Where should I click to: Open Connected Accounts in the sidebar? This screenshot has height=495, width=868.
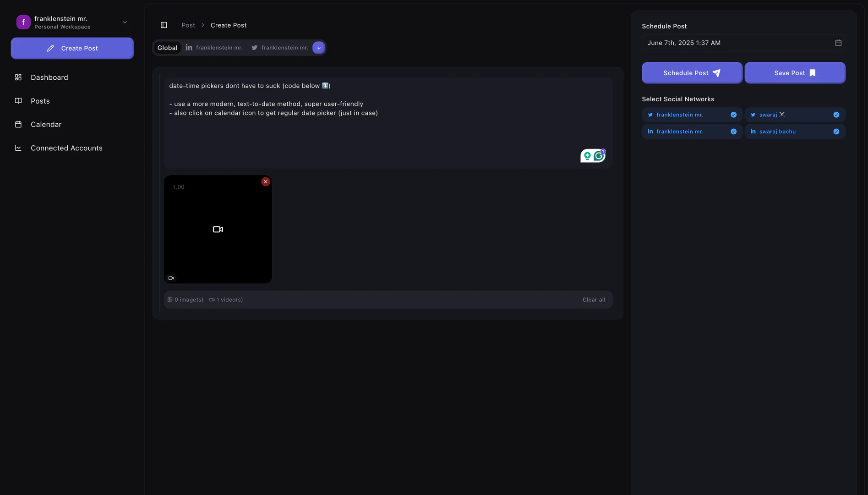pos(66,148)
